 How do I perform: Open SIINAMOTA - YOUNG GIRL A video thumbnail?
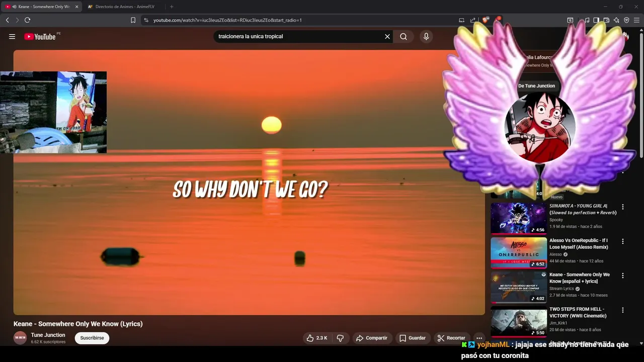click(x=518, y=218)
